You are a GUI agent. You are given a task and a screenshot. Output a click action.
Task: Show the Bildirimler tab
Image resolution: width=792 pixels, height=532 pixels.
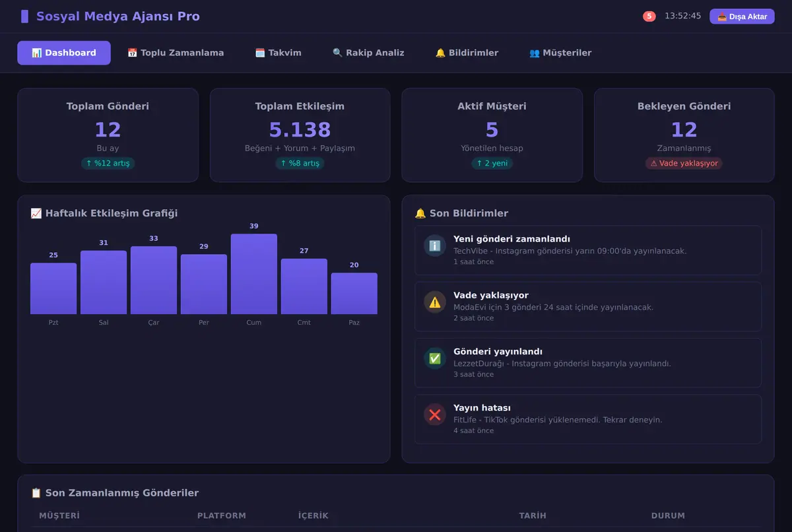pyautogui.click(x=467, y=53)
